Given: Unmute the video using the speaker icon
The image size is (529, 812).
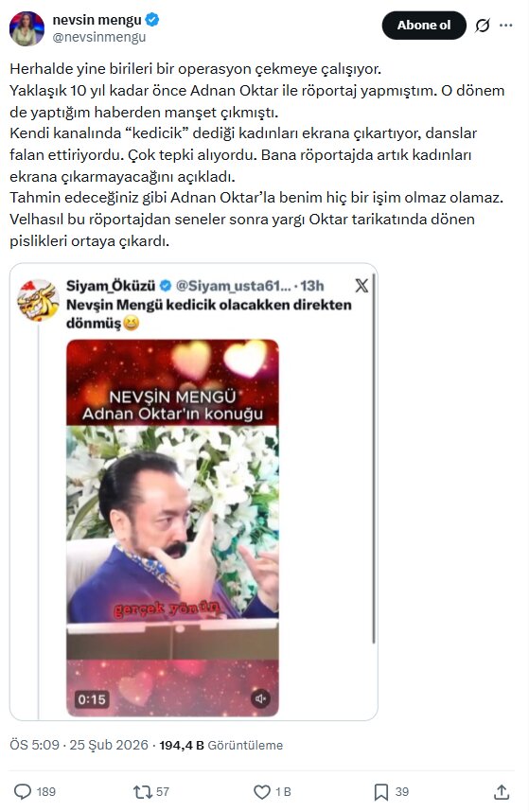Looking at the screenshot, I should [260, 699].
